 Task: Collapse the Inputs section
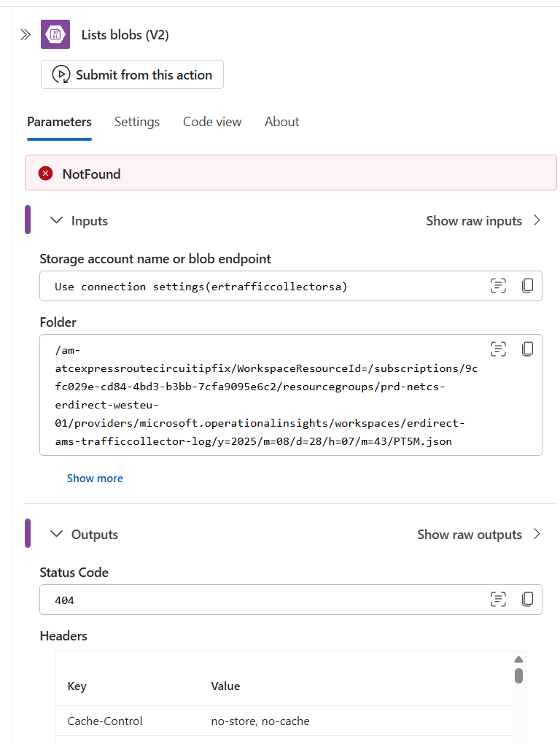[x=57, y=220]
